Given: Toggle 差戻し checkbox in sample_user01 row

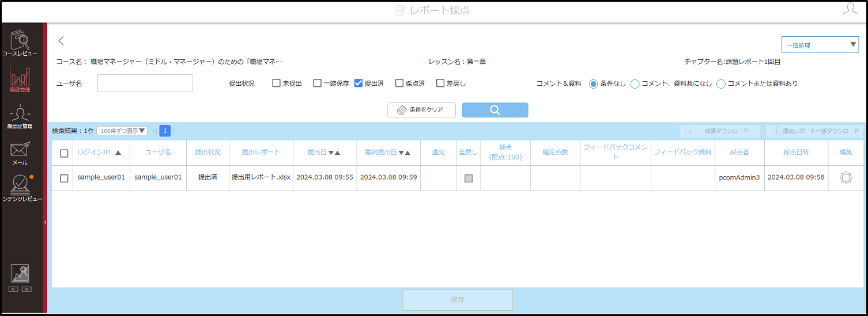Looking at the screenshot, I should pos(469,178).
